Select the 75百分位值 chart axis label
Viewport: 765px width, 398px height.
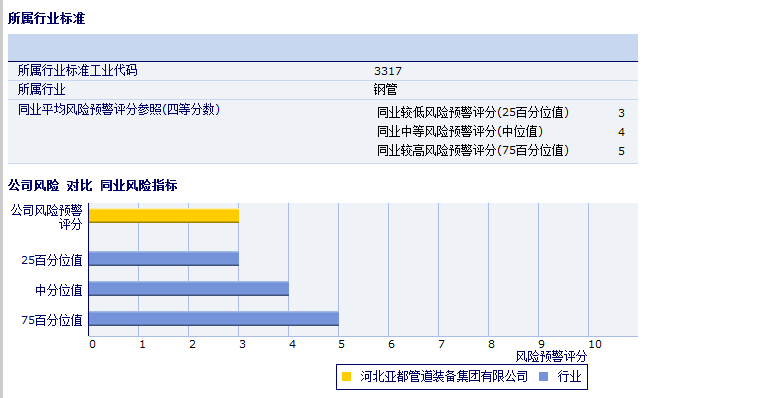click(x=52, y=320)
